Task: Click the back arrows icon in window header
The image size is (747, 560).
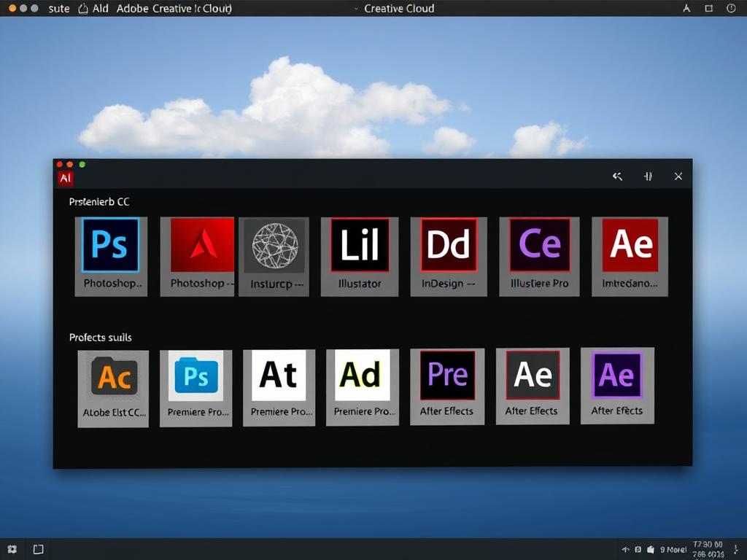Action: 617,176
